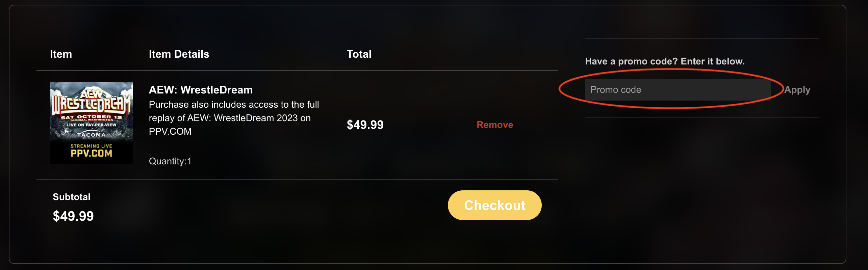Click the 'Item Details' column header
Viewport: 868px width, 270px height.
[x=179, y=54]
